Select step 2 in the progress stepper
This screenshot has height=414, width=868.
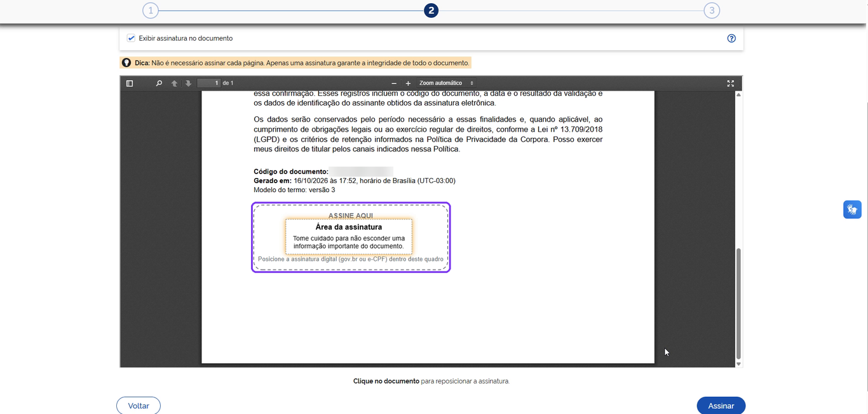coord(431,10)
